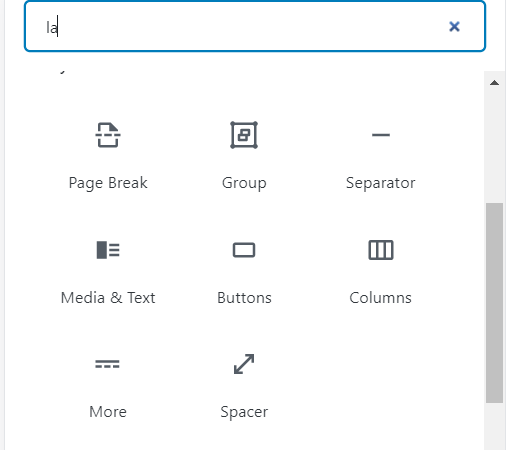Click the vertical scrollbar thumb
This screenshot has height=450, width=519.
tap(495, 303)
